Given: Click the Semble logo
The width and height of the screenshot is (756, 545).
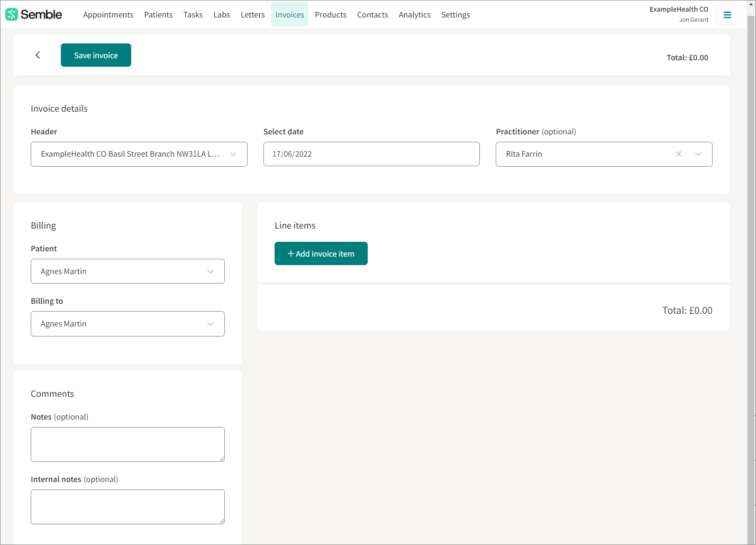Looking at the screenshot, I should click(x=34, y=14).
